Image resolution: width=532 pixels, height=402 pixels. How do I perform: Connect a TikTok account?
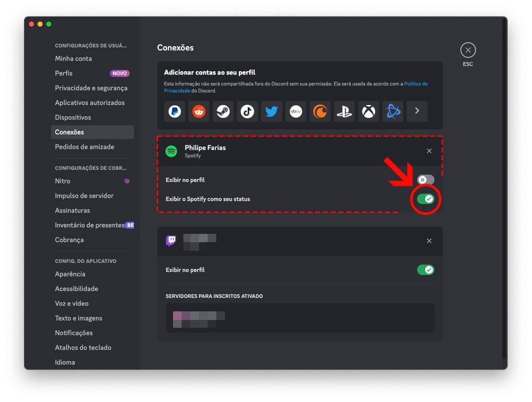[247, 111]
